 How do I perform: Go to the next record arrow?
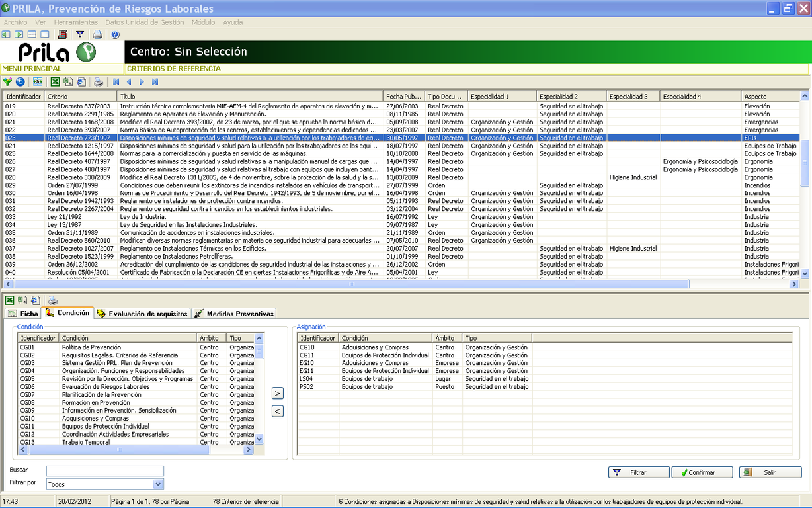pos(142,82)
